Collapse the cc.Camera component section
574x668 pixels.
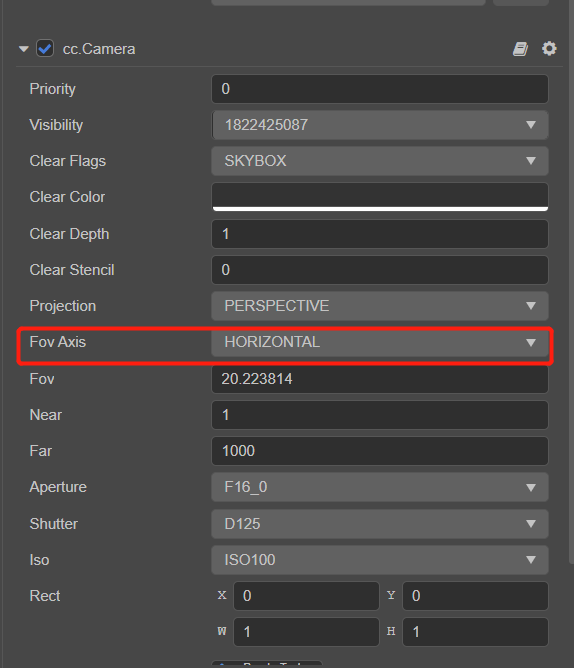24,49
